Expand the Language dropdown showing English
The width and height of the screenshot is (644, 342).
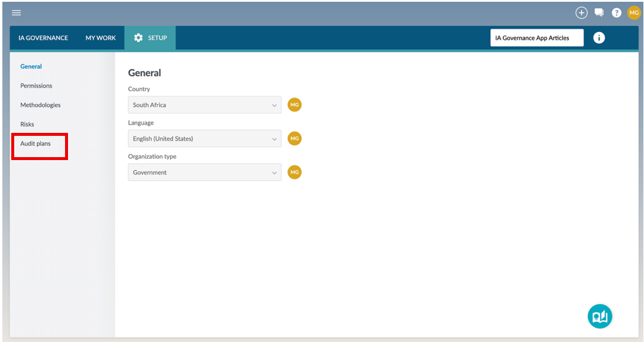pyautogui.click(x=205, y=139)
